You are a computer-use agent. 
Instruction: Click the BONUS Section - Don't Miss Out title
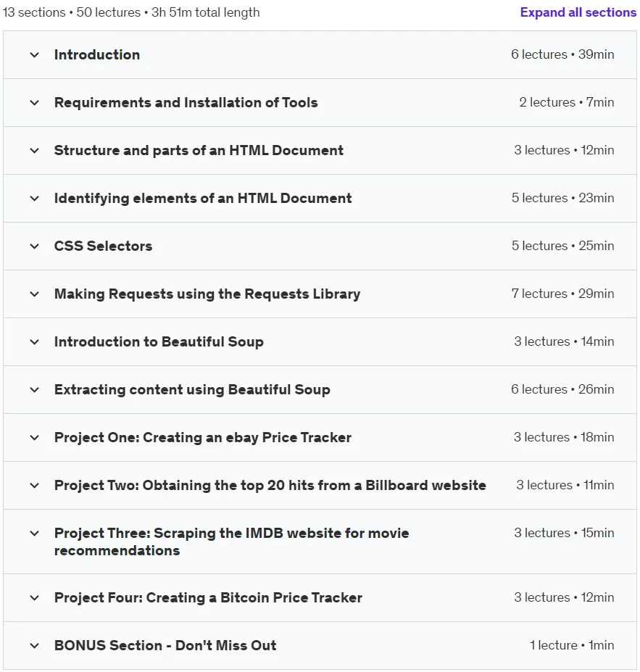[x=165, y=645]
